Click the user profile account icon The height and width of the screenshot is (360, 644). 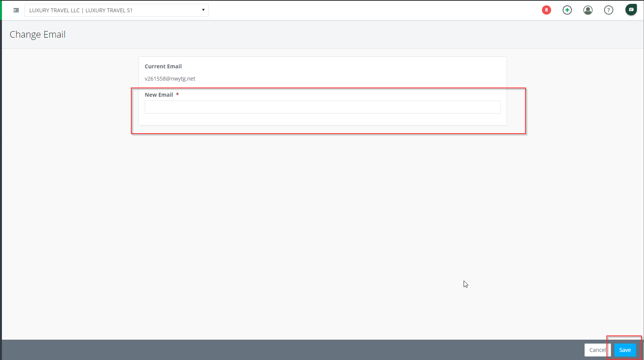588,10
